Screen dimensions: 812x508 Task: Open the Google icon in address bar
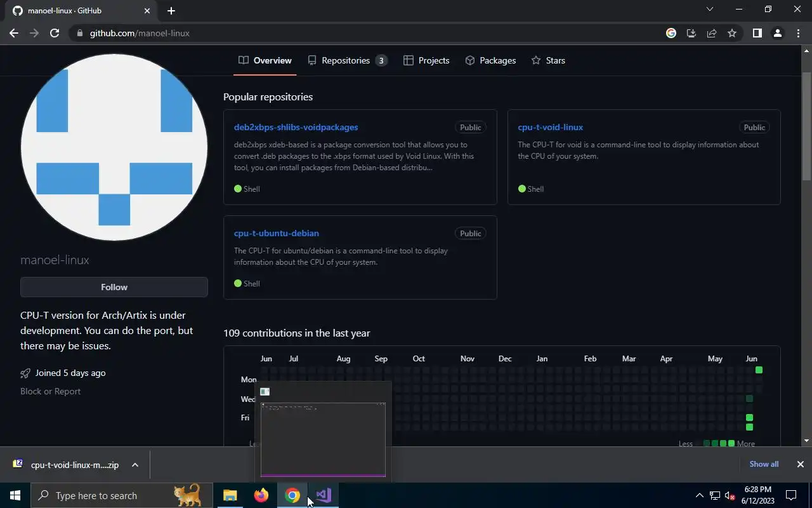pyautogui.click(x=671, y=33)
